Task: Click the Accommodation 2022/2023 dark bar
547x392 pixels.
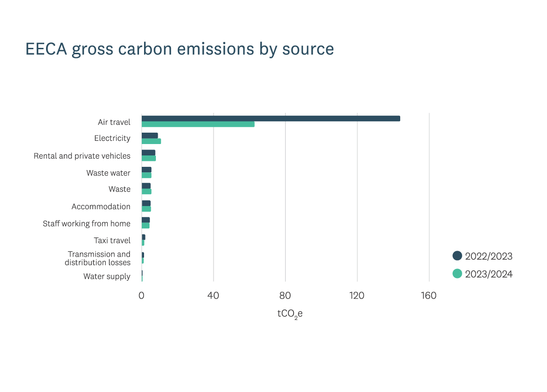Action: point(146,203)
